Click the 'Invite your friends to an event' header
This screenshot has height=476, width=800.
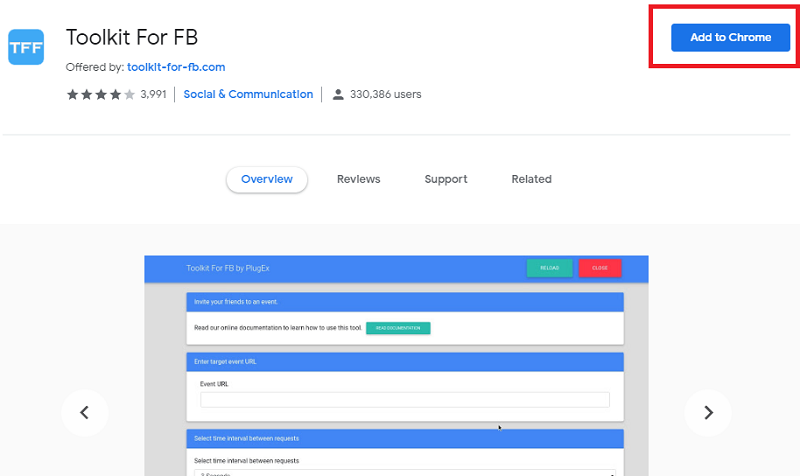click(x=405, y=302)
